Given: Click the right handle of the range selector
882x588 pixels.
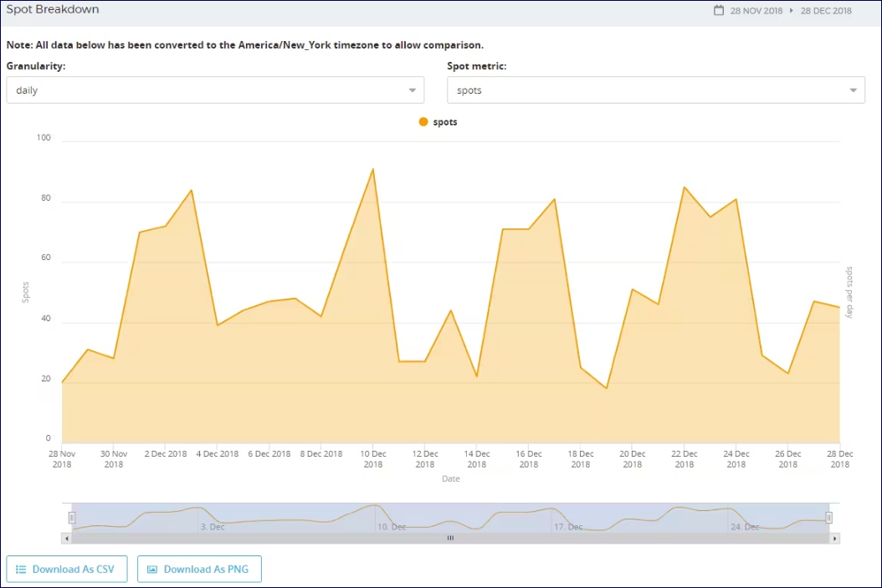Looking at the screenshot, I should point(829,518).
